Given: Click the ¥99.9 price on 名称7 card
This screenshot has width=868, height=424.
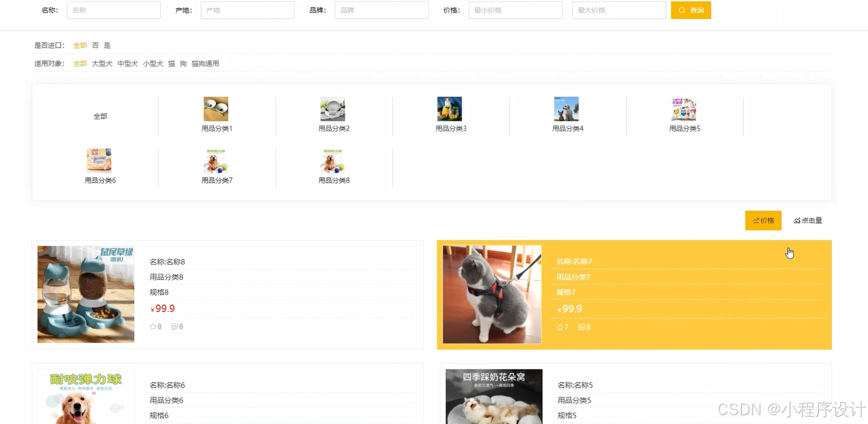Looking at the screenshot, I should click(x=569, y=309).
